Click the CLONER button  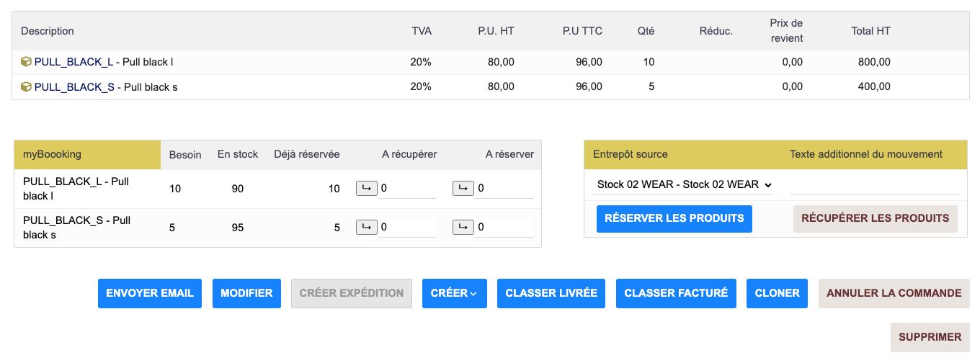778,293
